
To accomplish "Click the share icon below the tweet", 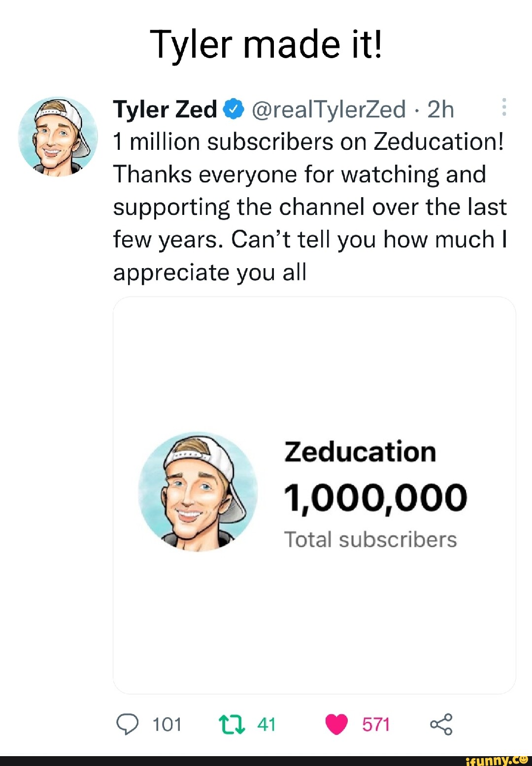I will [x=441, y=724].
